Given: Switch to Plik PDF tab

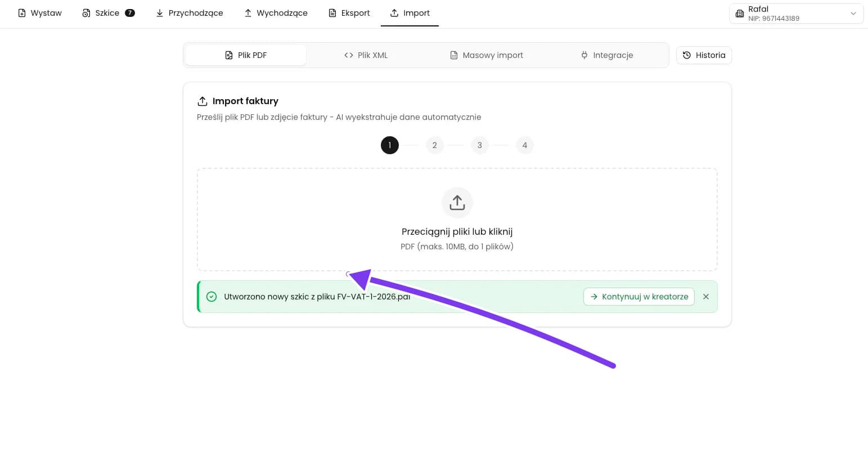Looking at the screenshot, I should pyautogui.click(x=246, y=55).
